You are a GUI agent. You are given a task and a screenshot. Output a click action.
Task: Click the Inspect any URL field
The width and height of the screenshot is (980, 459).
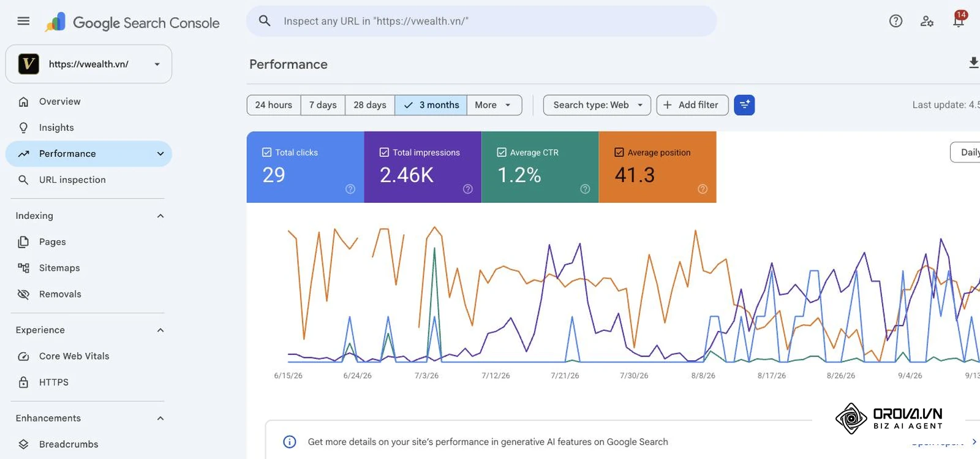point(481,21)
